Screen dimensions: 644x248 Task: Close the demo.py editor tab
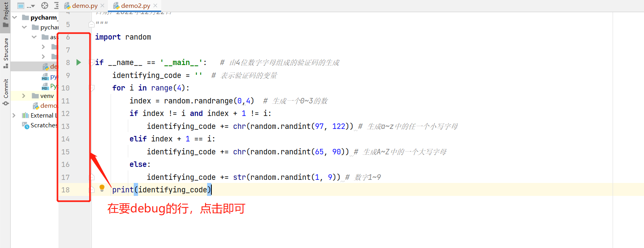[102, 5]
